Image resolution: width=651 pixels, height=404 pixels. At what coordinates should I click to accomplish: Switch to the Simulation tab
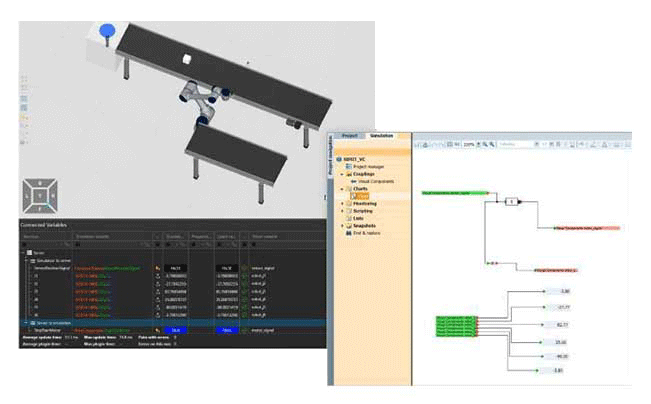click(x=381, y=135)
